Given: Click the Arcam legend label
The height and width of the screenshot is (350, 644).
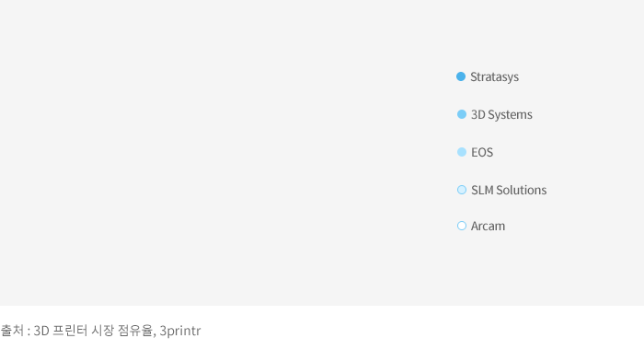Looking at the screenshot, I should coord(488,227).
